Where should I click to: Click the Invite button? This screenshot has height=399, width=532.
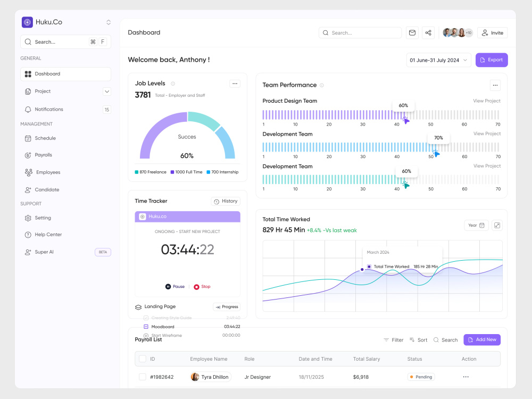click(x=492, y=33)
